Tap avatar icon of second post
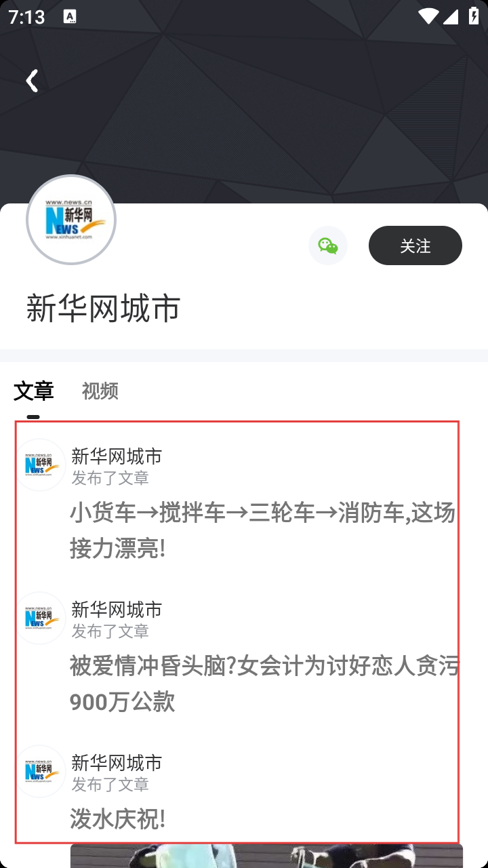 (x=41, y=618)
